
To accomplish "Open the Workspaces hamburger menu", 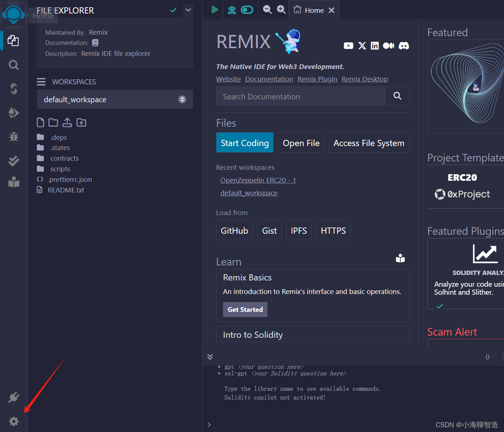I will click(x=41, y=82).
